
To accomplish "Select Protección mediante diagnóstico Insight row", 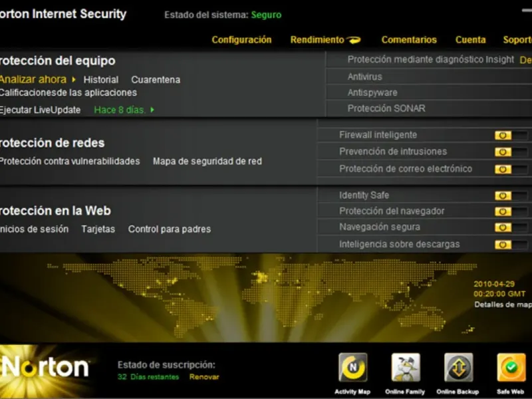I will [429, 60].
